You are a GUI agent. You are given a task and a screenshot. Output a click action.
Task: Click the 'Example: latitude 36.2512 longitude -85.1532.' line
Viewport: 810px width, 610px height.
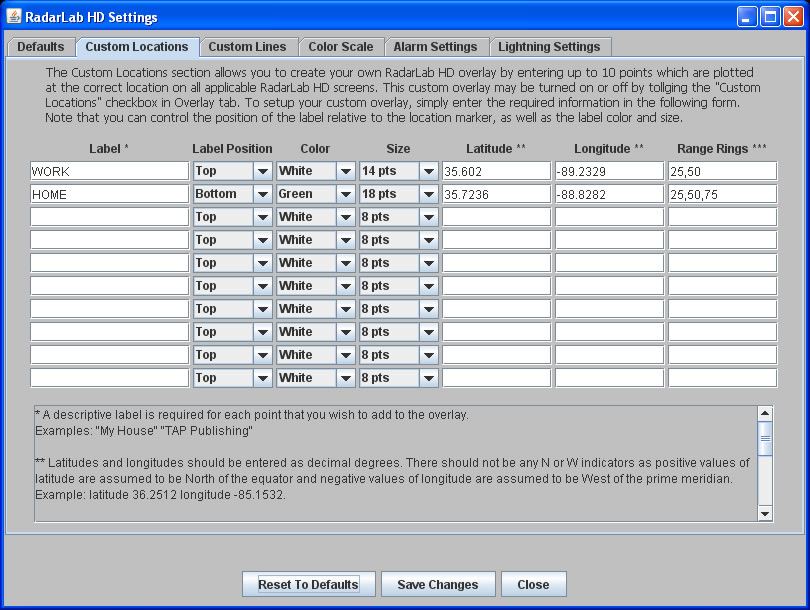(x=160, y=495)
